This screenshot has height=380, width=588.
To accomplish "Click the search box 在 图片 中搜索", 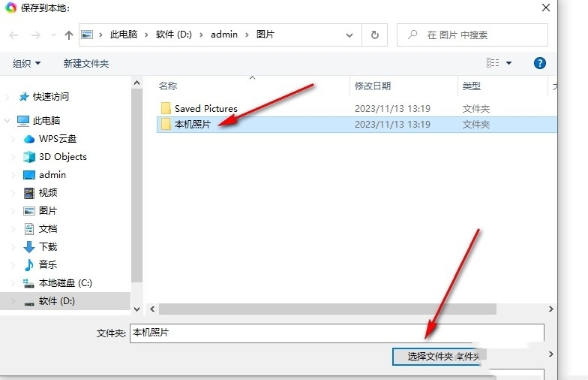I will (x=472, y=35).
